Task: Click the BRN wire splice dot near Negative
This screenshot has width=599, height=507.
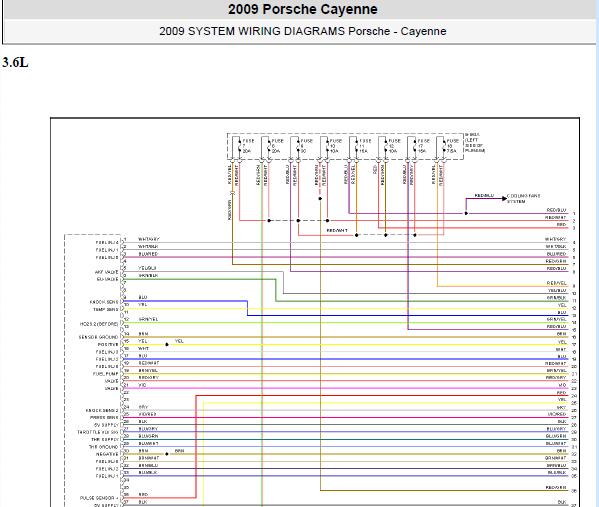Action: tap(167, 454)
